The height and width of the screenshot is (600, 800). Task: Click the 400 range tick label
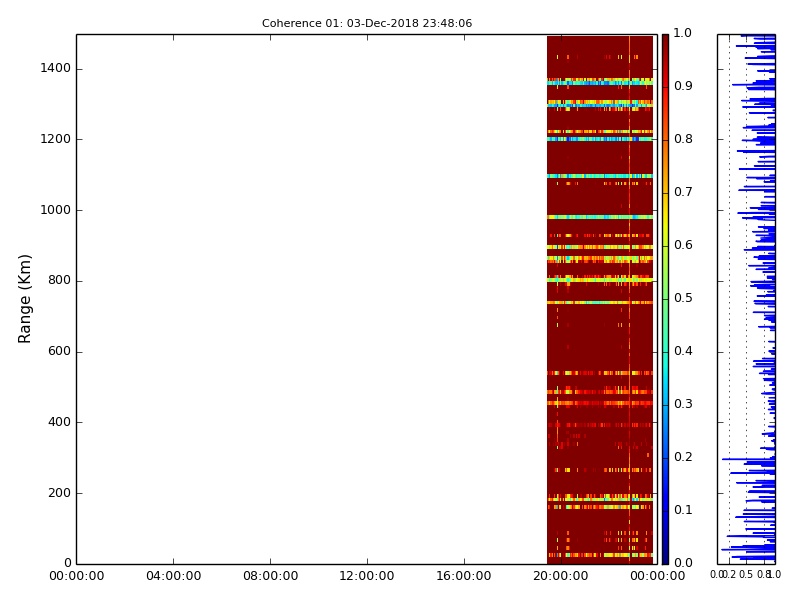pos(59,422)
